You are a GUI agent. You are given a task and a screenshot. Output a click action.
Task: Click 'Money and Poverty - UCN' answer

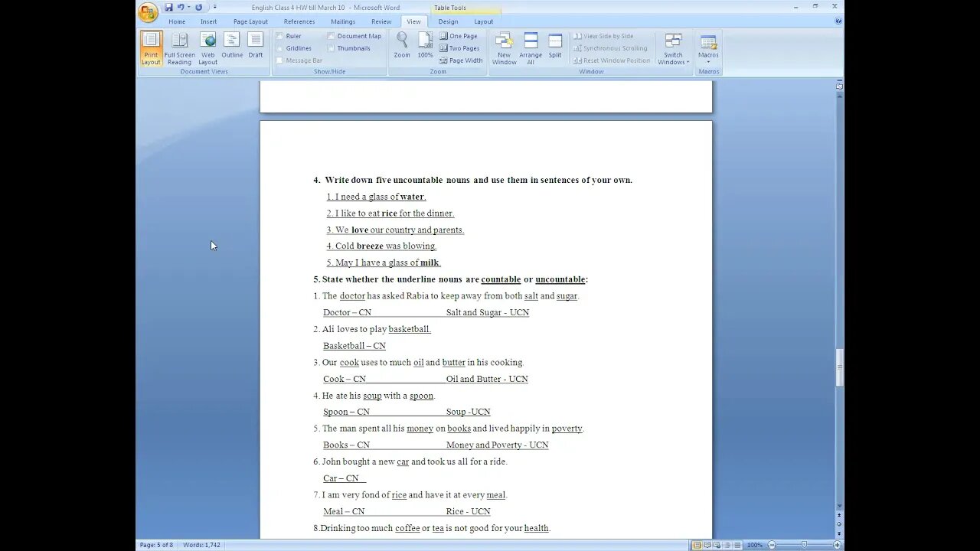(x=497, y=445)
